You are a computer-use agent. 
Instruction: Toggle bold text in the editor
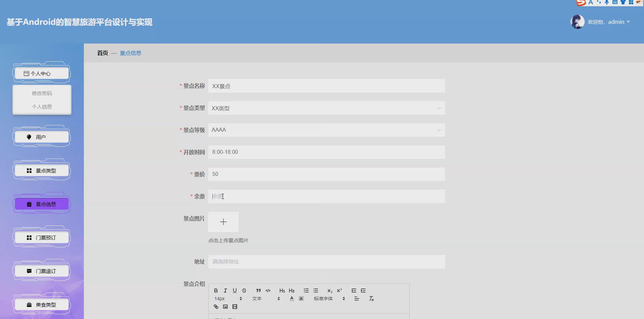(216, 290)
